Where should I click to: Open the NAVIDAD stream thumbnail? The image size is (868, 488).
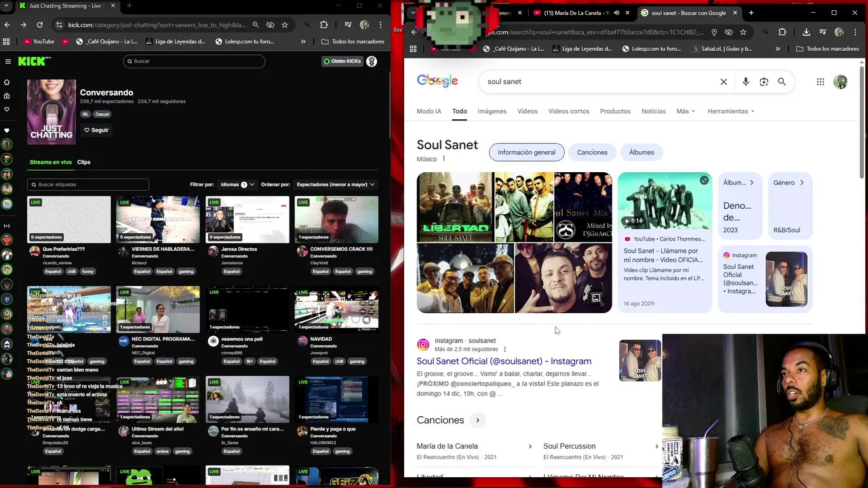(336, 310)
